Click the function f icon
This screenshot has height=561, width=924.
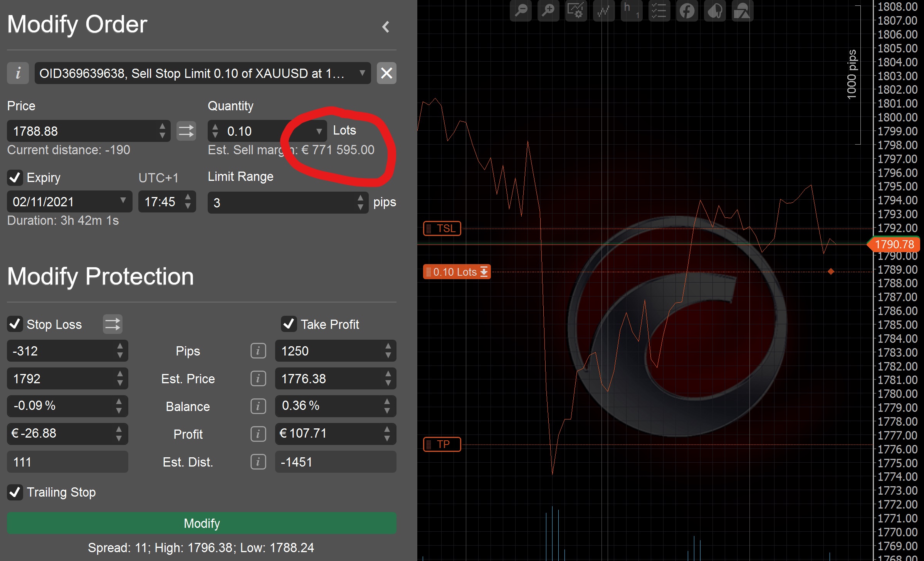687,11
